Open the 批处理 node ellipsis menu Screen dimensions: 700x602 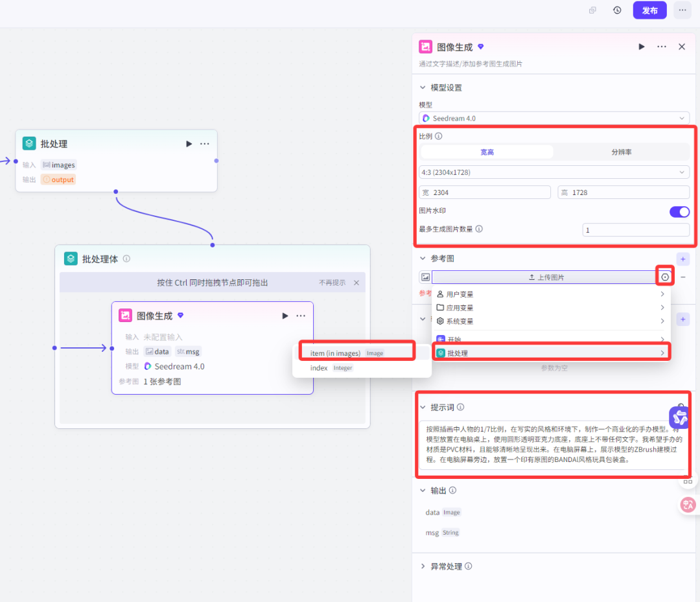pos(205,144)
